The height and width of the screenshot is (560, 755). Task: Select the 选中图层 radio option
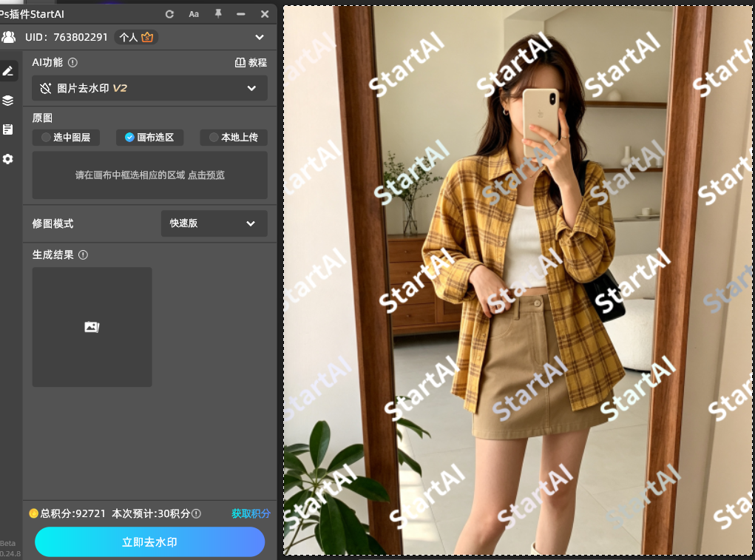tap(66, 138)
